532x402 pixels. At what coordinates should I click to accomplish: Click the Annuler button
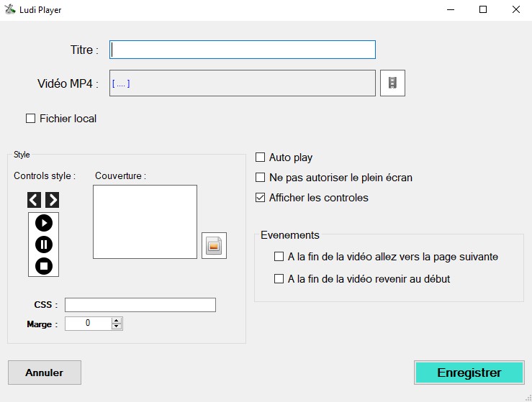[x=45, y=373]
